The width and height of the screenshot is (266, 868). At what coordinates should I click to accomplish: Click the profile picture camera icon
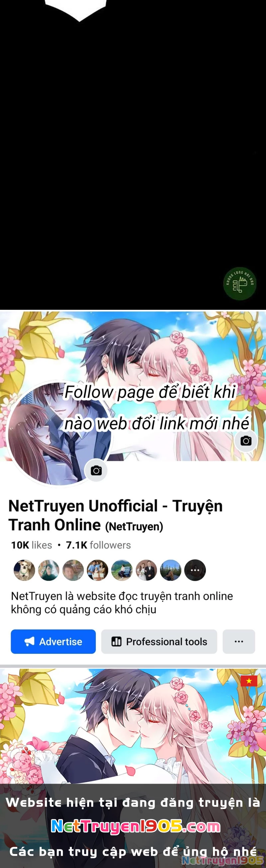click(x=96, y=471)
